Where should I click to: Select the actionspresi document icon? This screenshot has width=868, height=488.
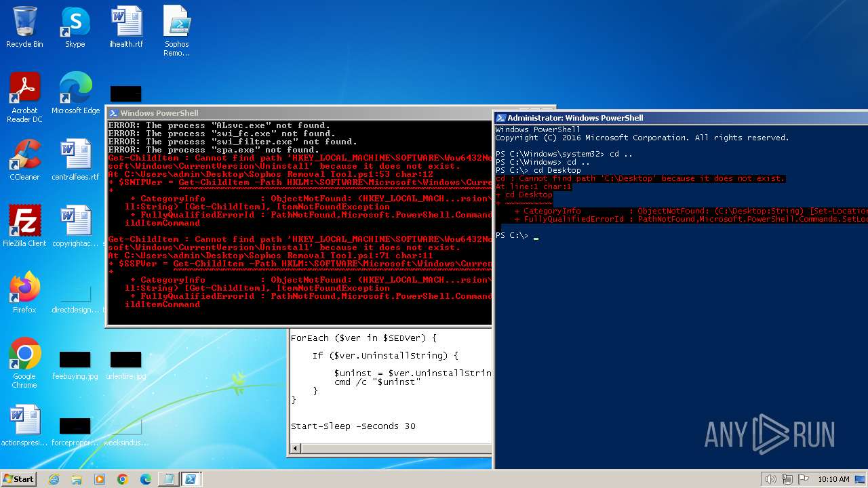coord(24,426)
